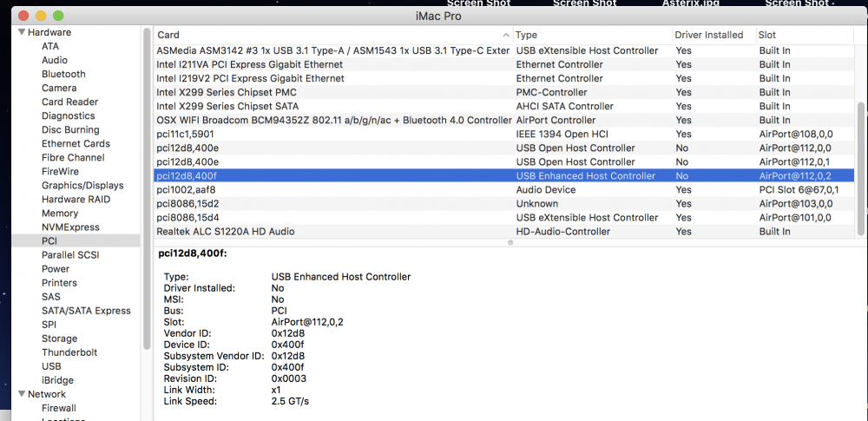
Task: Click the iMac Pro window title
Action: pyautogui.click(x=437, y=16)
